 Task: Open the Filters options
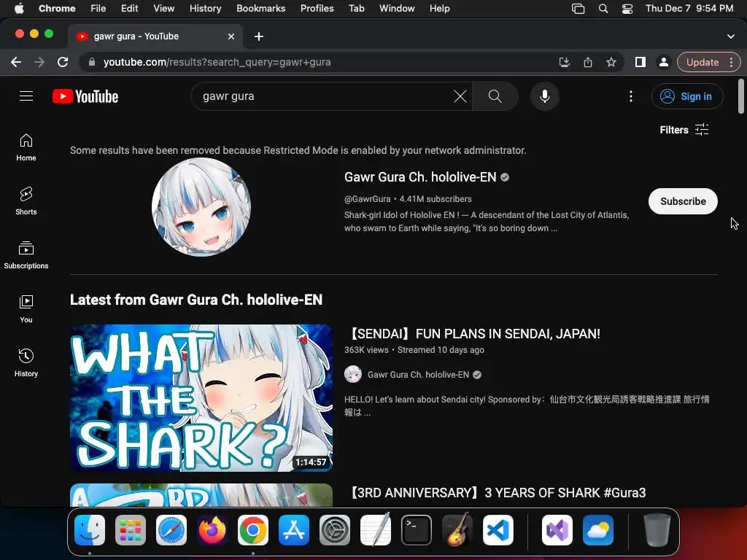[684, 130]
